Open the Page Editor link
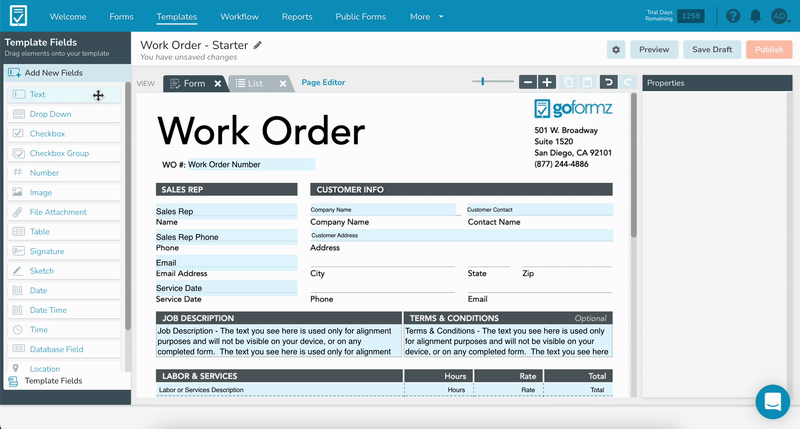800x429 pixels. click(323, 82)
